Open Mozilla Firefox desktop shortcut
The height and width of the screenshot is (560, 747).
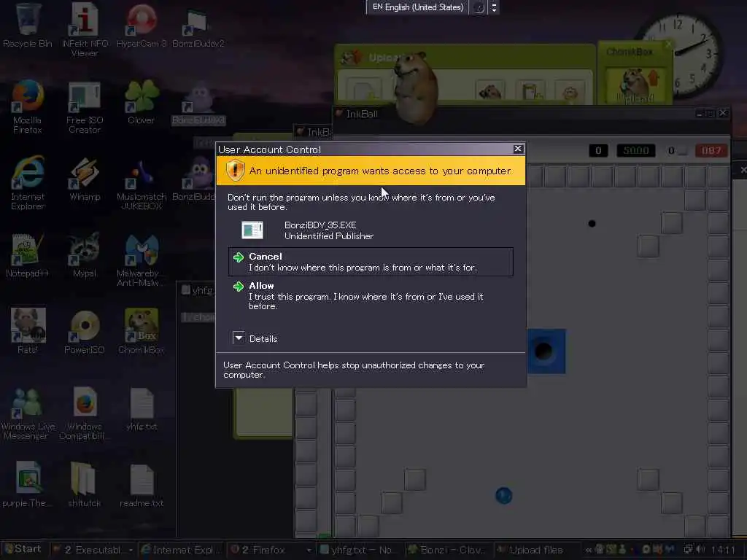tap(27, 106)
